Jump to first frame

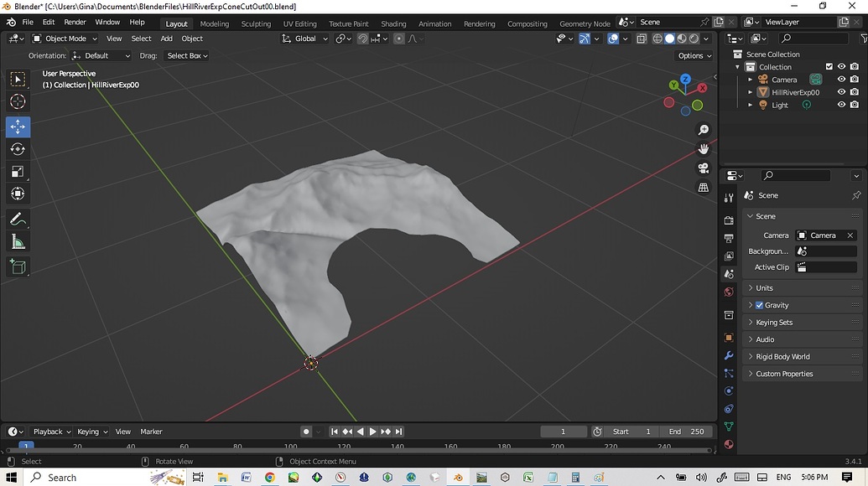pyautogui.click(x=334, y=432)
